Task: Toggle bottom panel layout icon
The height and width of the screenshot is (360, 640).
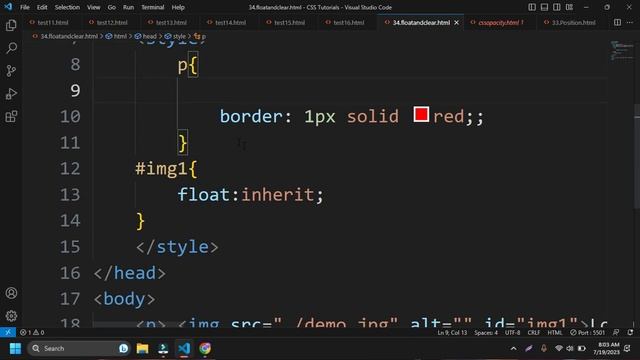Action: [x=544, y=7]
